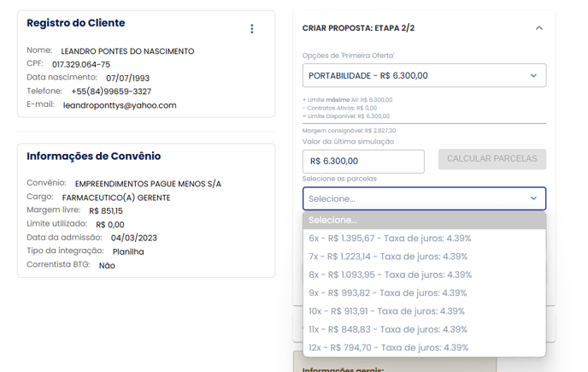Open the Primeira Oferta dropdown showing Portabilidade

tap(424, 75)
